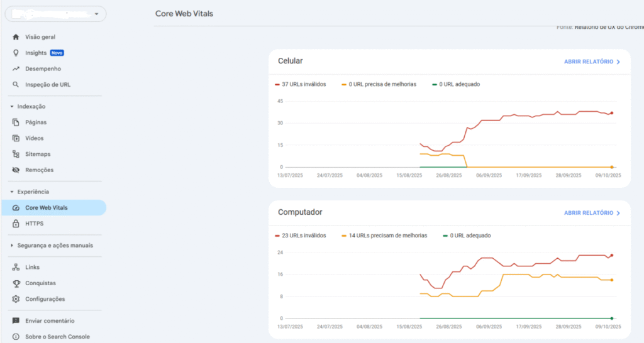Click the Conquistas trophy icon
This screenshot has width=644, height=343.
pyautogui.click(x=16, y=283)
